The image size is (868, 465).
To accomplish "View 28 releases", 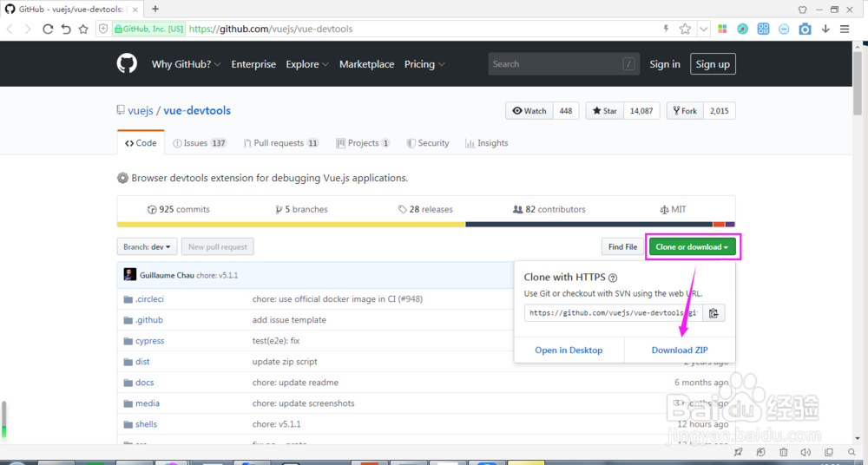I will (425, 209).
